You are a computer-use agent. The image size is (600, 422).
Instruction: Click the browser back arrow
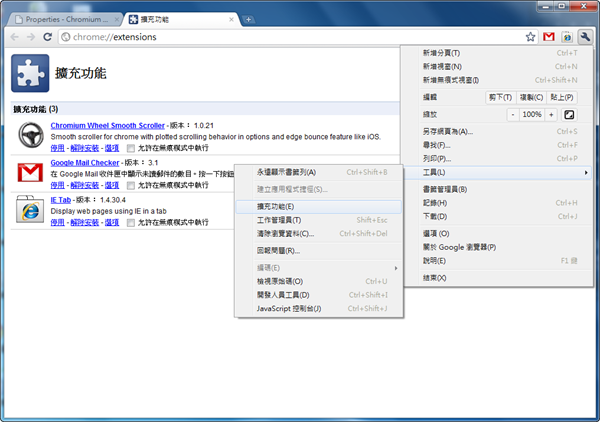click(15, 37)
